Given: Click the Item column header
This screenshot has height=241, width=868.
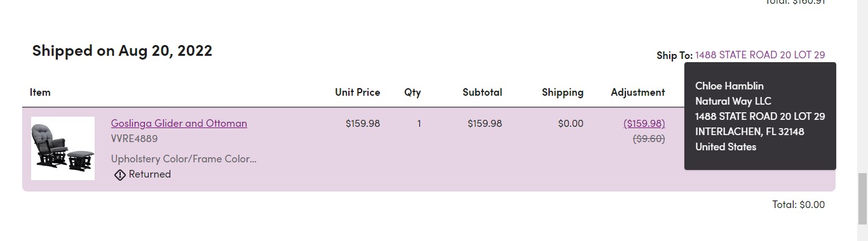Looking at the screenshot, I should 40,92.
